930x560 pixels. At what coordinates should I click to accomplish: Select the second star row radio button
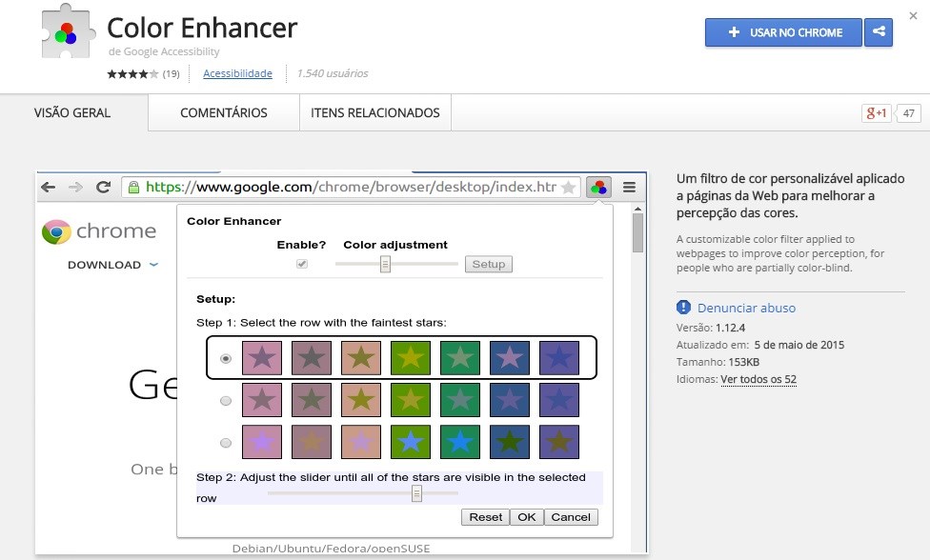point(226,401)
